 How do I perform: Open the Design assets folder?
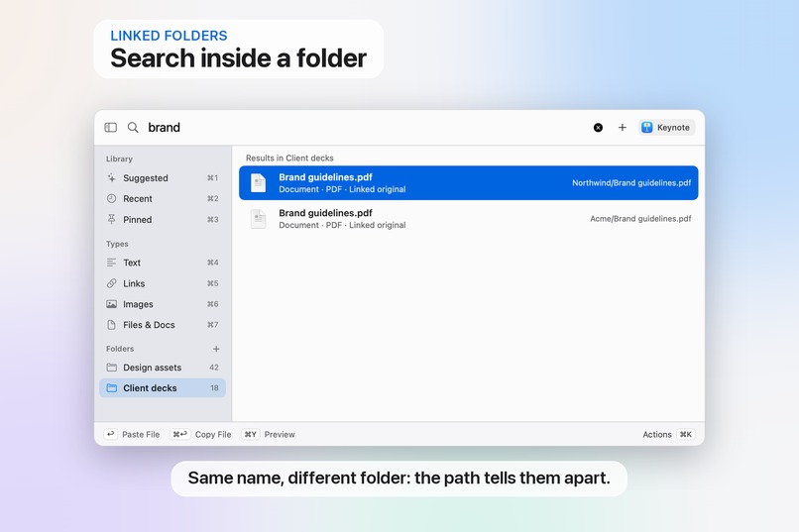tap(163, 368)
